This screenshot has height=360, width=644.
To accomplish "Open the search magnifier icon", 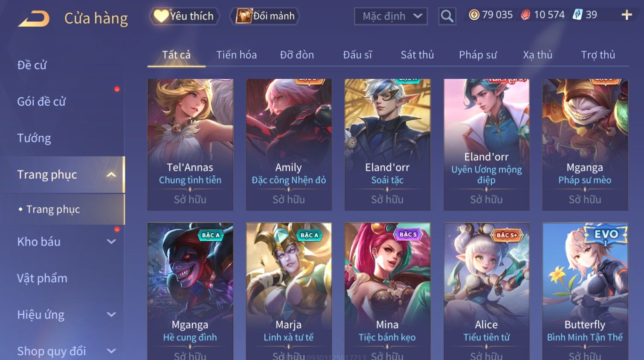I will [x=447, y=16].
